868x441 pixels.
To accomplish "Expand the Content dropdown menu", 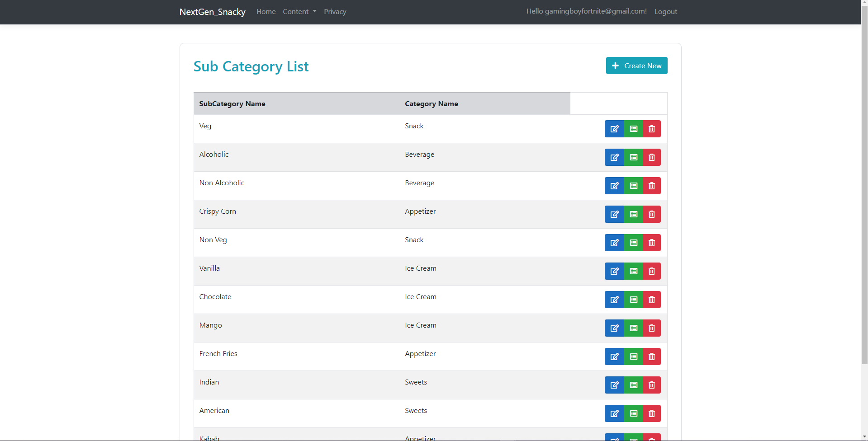I will [299, 12].
